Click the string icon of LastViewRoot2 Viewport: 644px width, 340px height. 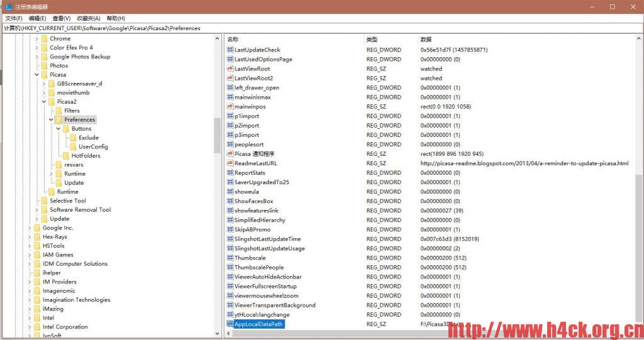(x=230, y=78)
